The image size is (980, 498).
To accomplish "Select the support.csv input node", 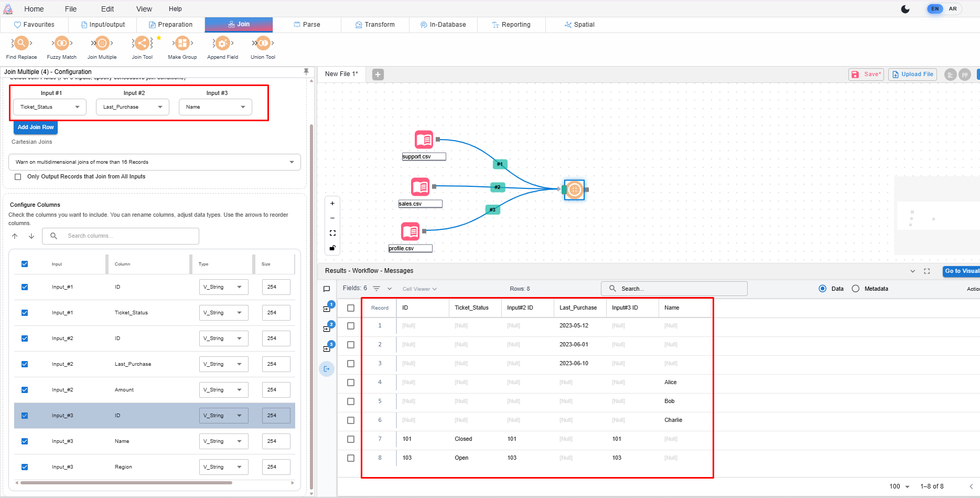I will pyautogui.click(x=424, y=140).
